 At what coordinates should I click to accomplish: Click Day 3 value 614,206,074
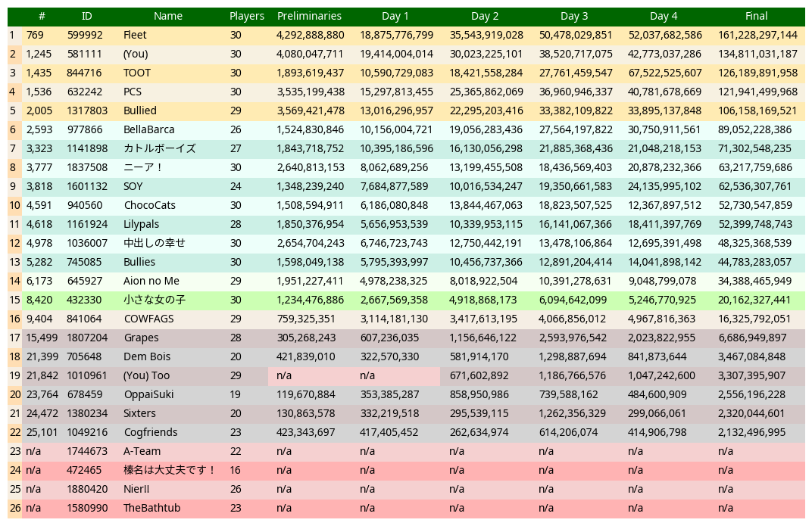click(x=568, y=432)
